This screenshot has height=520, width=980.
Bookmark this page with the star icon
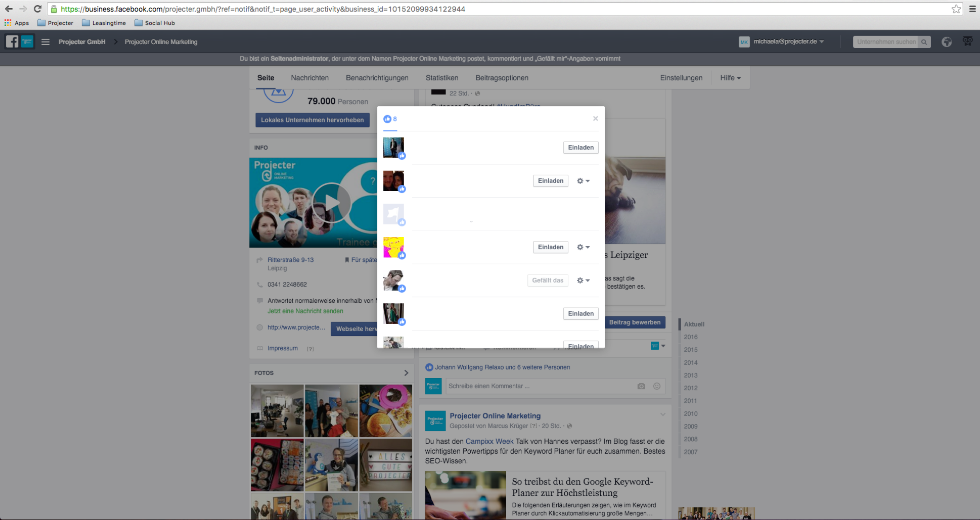(956, 9)
